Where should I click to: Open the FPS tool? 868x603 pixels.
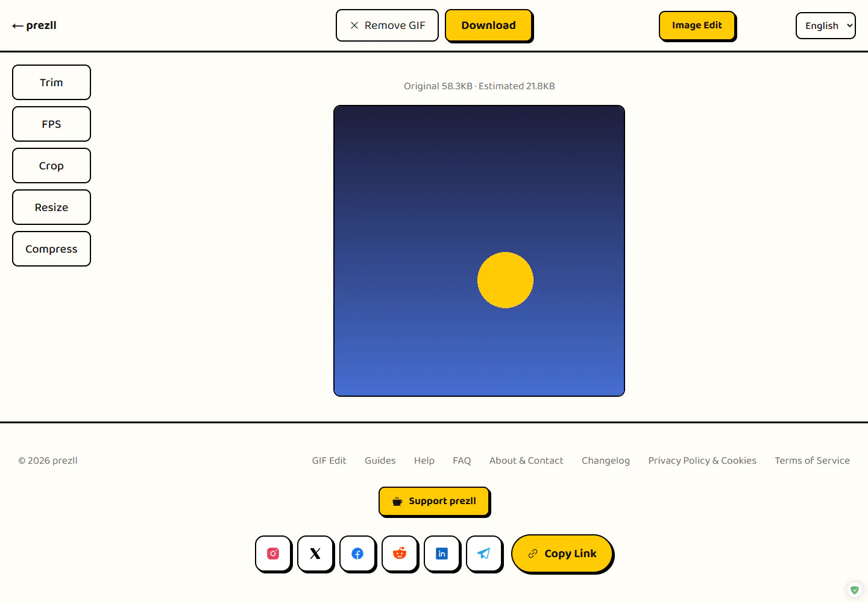[51, 124]
